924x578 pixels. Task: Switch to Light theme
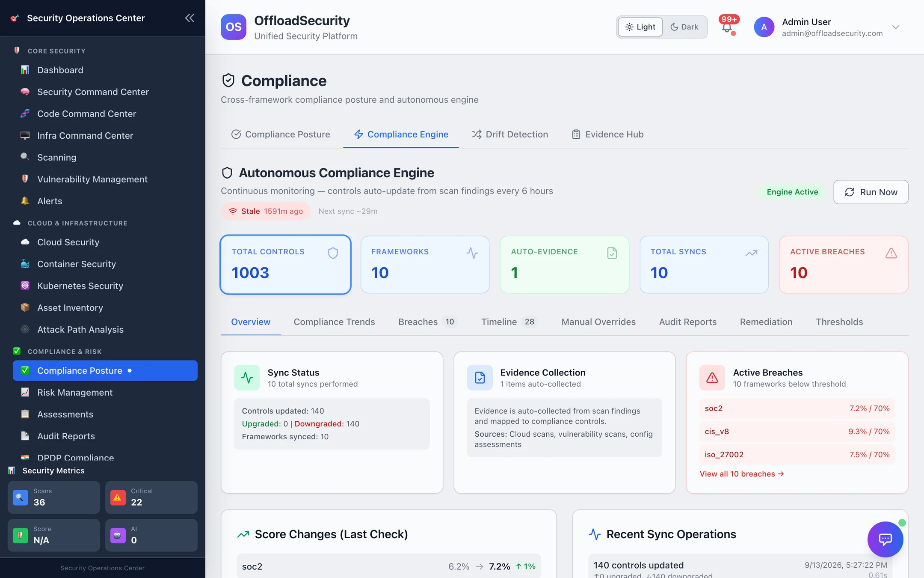pyautogui.click(x=640, y=27)
